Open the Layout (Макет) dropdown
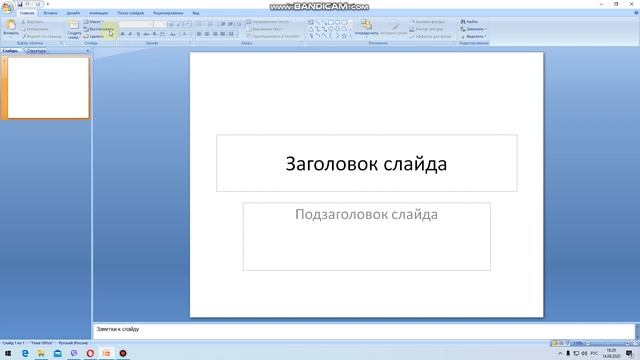The width and height of the screenshot is (640, 360). click(94, 22)
